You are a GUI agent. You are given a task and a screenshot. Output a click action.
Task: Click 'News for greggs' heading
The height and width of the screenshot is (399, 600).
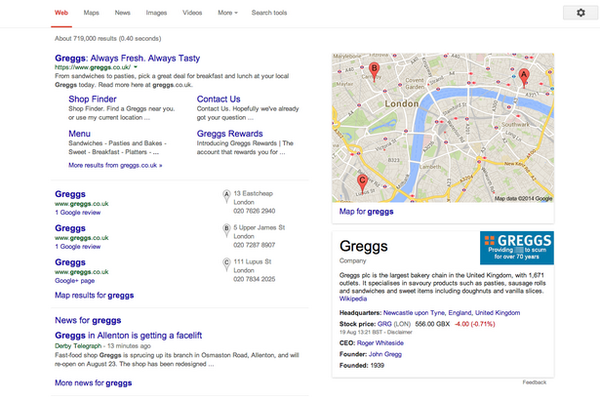point(88,320)
